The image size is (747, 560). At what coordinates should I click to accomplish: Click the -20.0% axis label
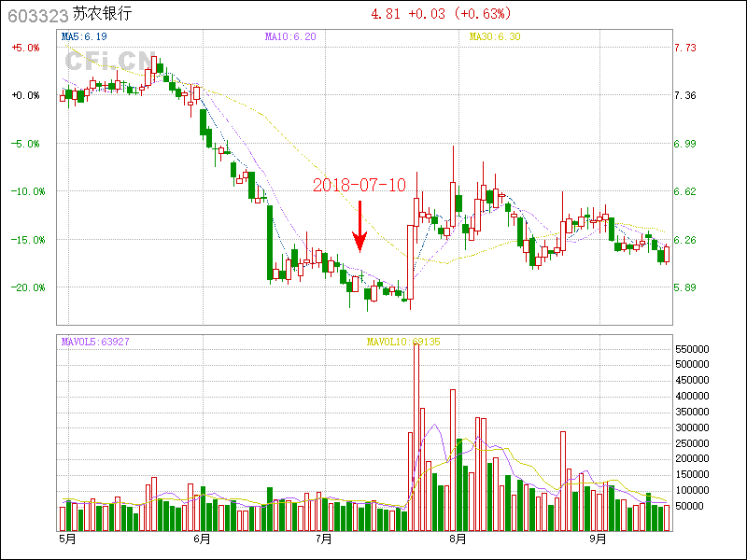(28, 287)
